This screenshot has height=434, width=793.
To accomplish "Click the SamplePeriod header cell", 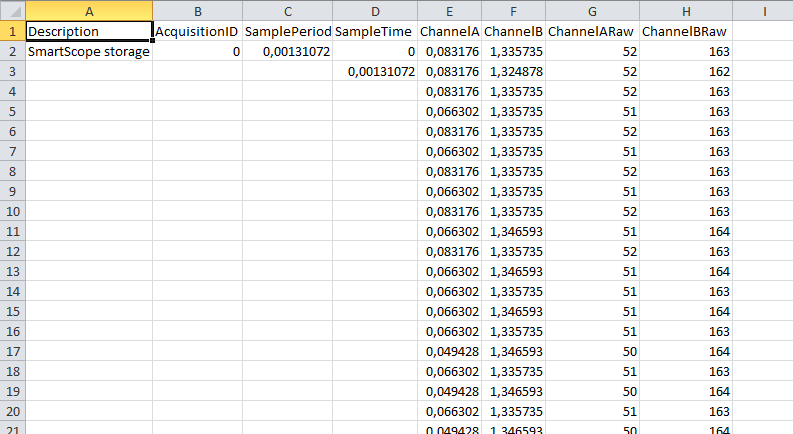I will click(x=287, y=31).
